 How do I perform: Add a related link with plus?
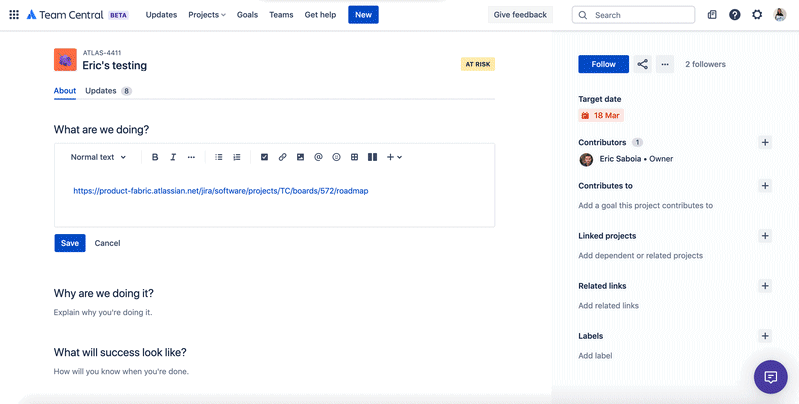coord(765,286)
